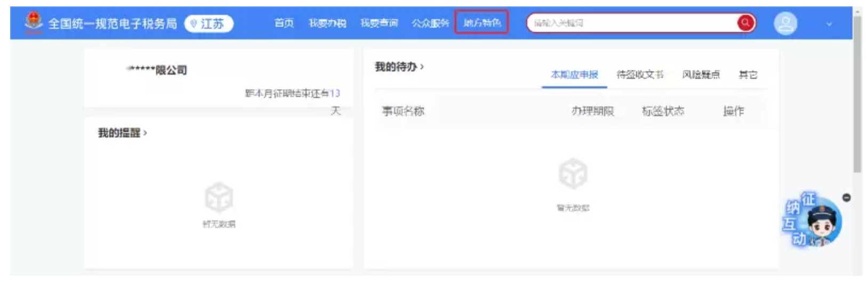Select the 待签收文书 tab

pyautogui.click(x=640, y=75)
